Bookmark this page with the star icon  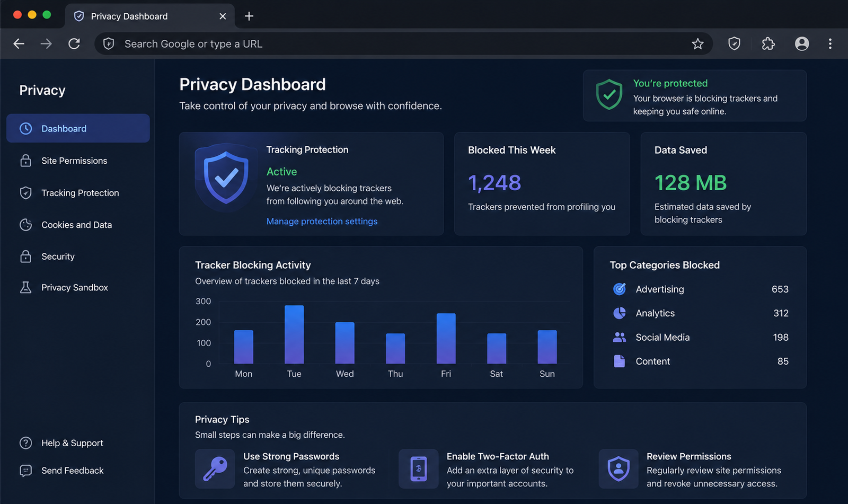[x=697, y=44]
